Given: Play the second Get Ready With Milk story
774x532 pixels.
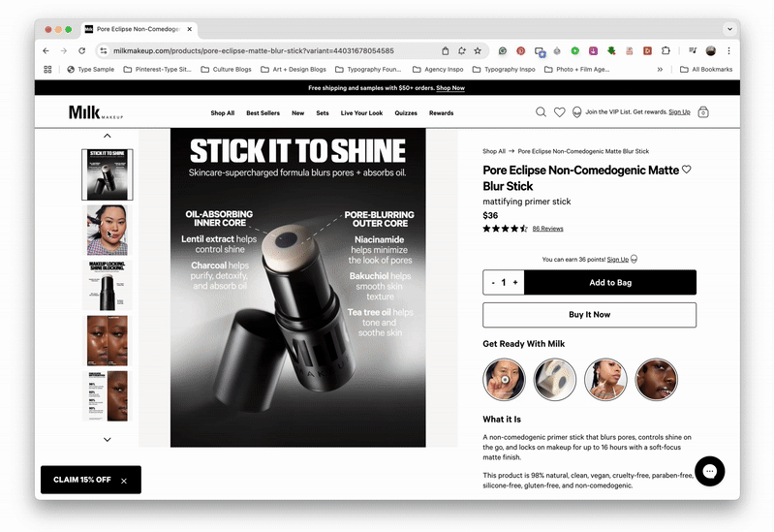Looking at the screenshot, I should [x=555, y=379].
